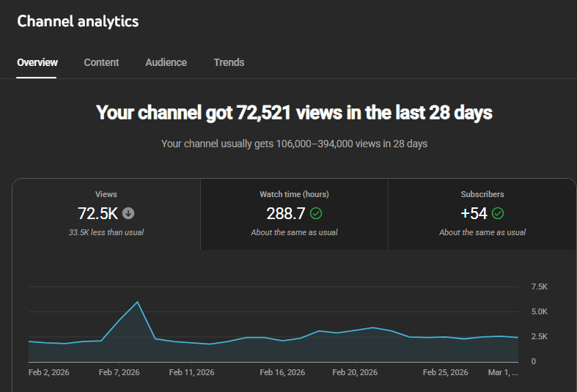This screenshot has height=392, width=577.
Task: Select the Watch time (hours) metric card
Action: point(294,214)
